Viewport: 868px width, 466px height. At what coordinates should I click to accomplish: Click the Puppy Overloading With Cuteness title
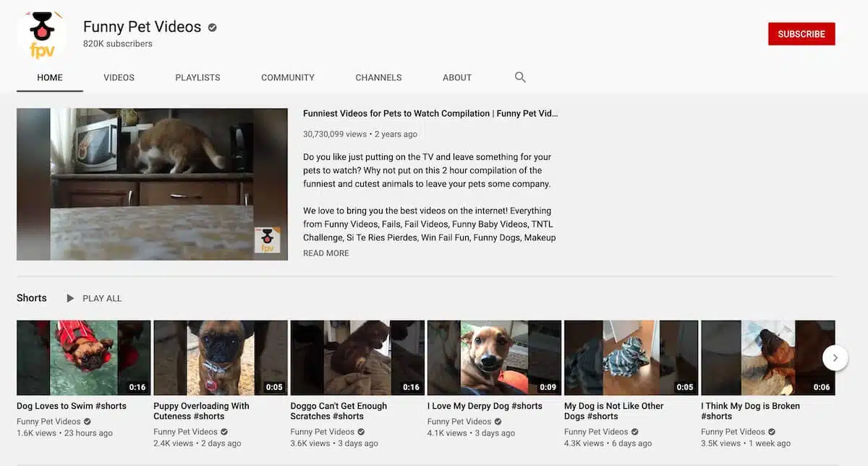[x=201, y=411]
